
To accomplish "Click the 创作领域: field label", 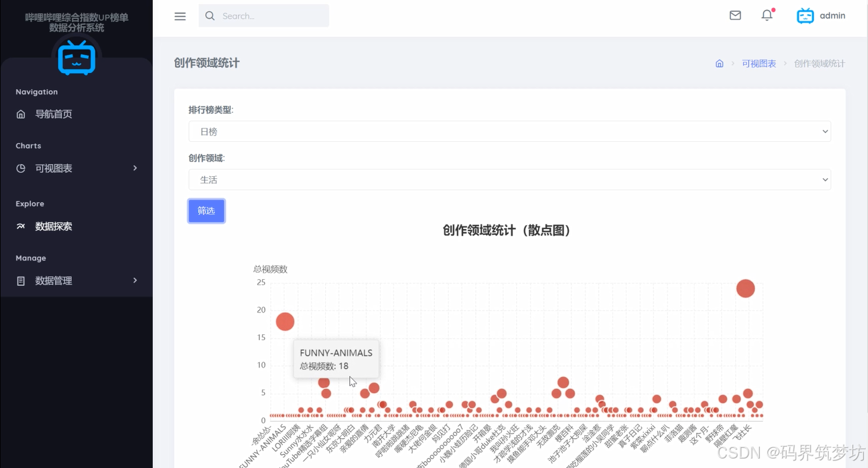I will point(207,158).
